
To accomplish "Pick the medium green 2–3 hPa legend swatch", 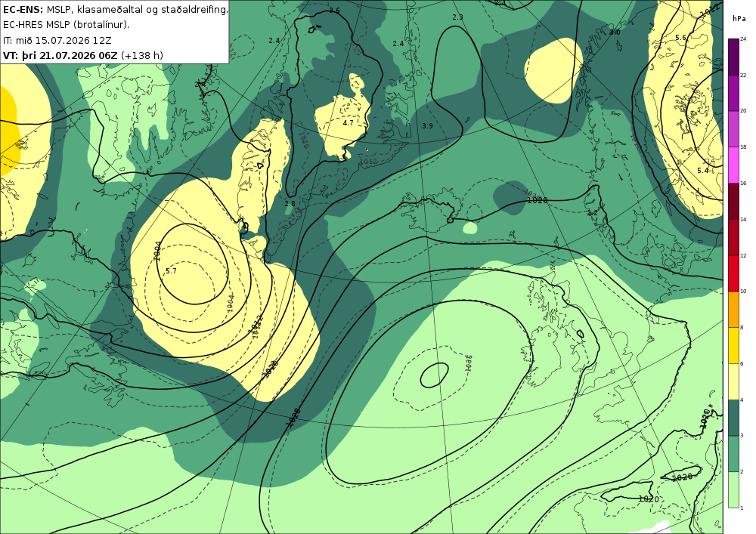I will click(733, 454).
